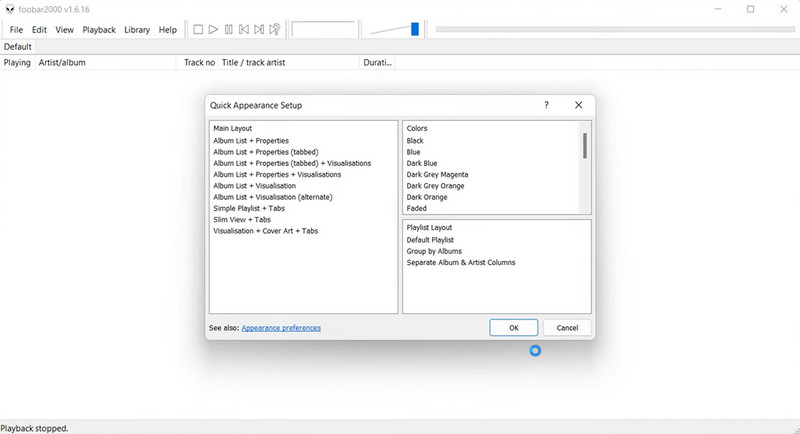Click the visualization display box in toolbar
Viewport: 800px width, 434px height.
point(323,29)
